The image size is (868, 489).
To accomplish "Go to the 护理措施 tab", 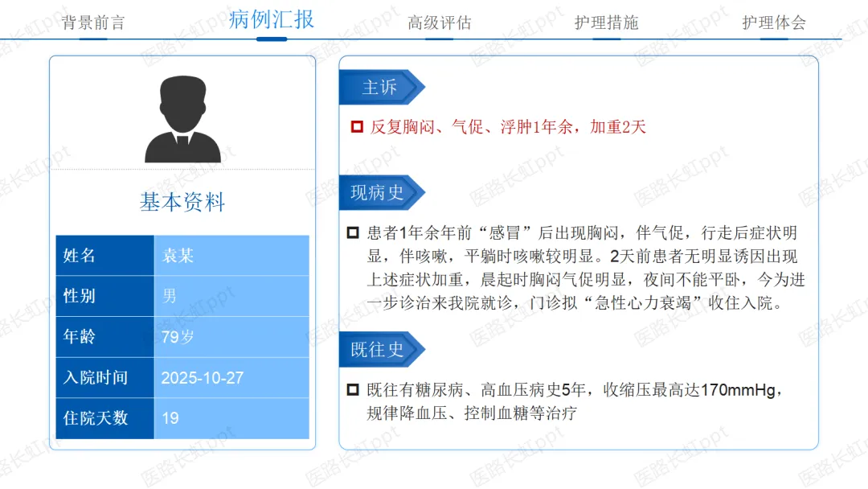I will pyautogui.click(x=606, y=23).
